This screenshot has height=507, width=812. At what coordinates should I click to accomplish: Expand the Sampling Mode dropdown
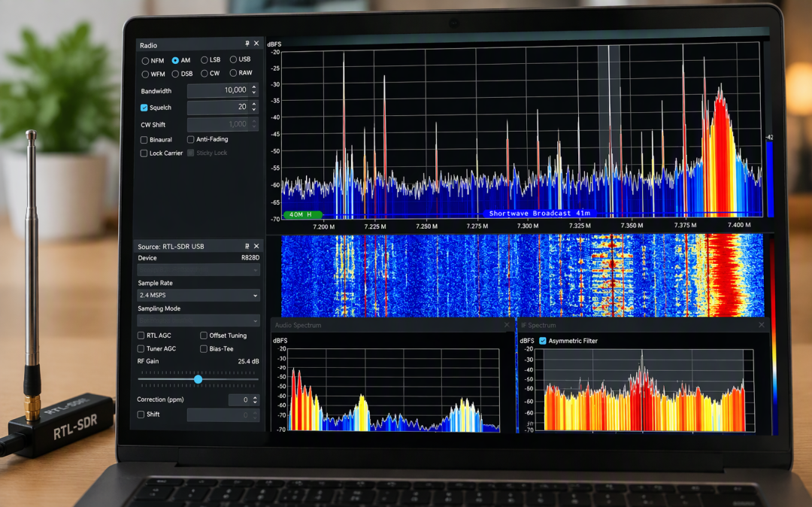click(198, 320)
